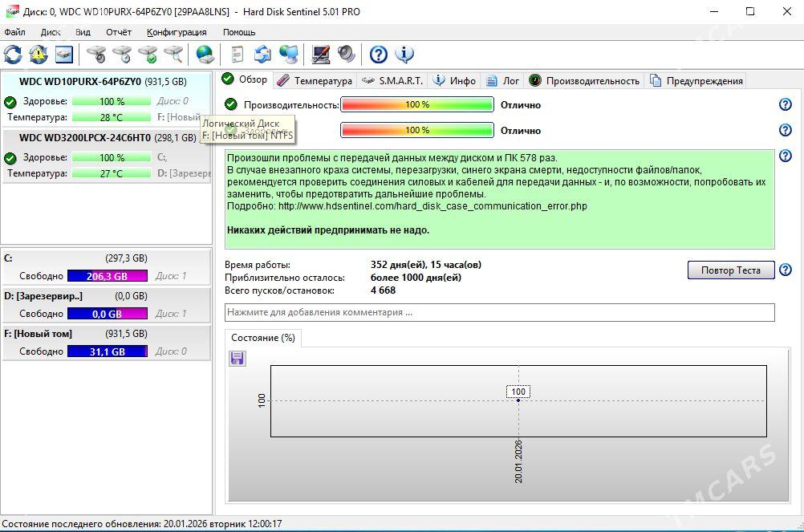Viewport: 804px width, 532px height.
Task: Click the report document toolbar icon
Action: 237,55
